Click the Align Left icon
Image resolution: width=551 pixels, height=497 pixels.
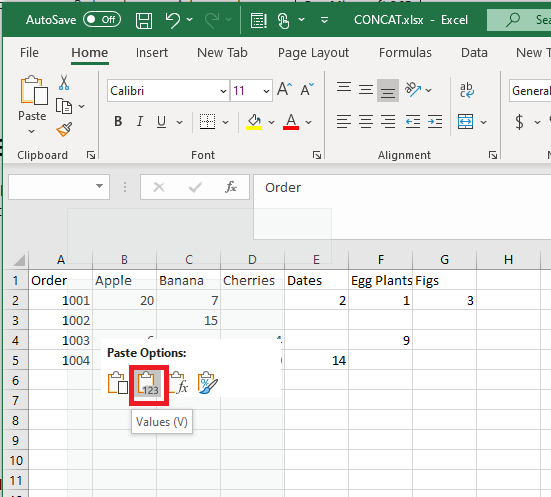click(344, 122)
